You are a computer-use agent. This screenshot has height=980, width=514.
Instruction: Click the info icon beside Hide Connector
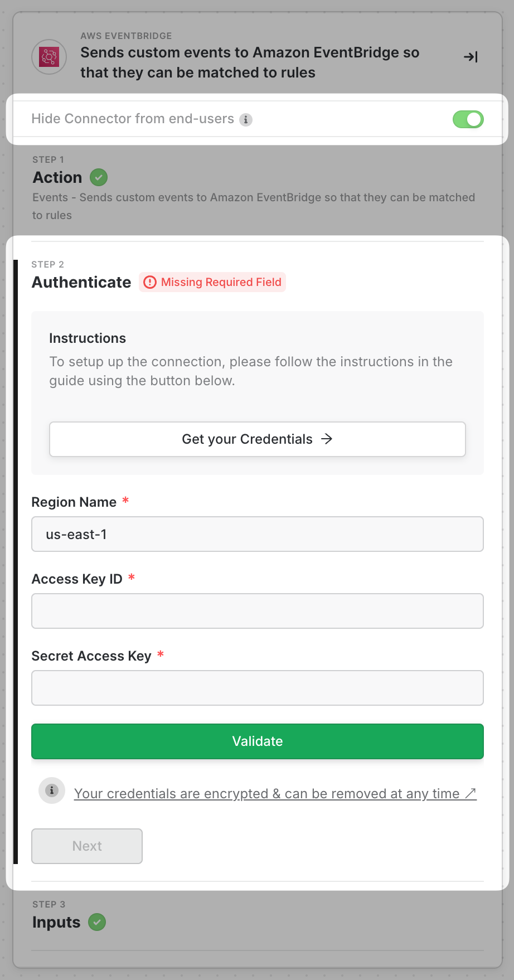pyautogui.click(x=246, y=119)
